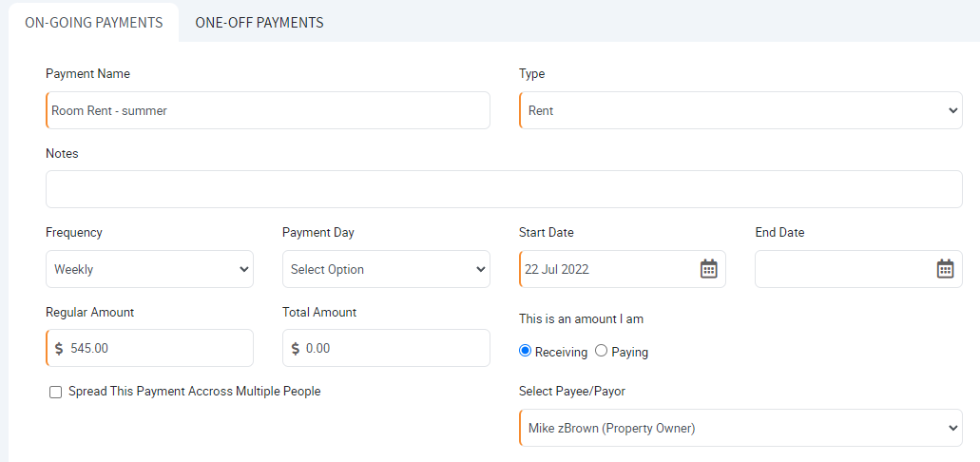This screenshot has height=462, width=980.
Task: Select the Paying radio button
Action: (602, 351)
